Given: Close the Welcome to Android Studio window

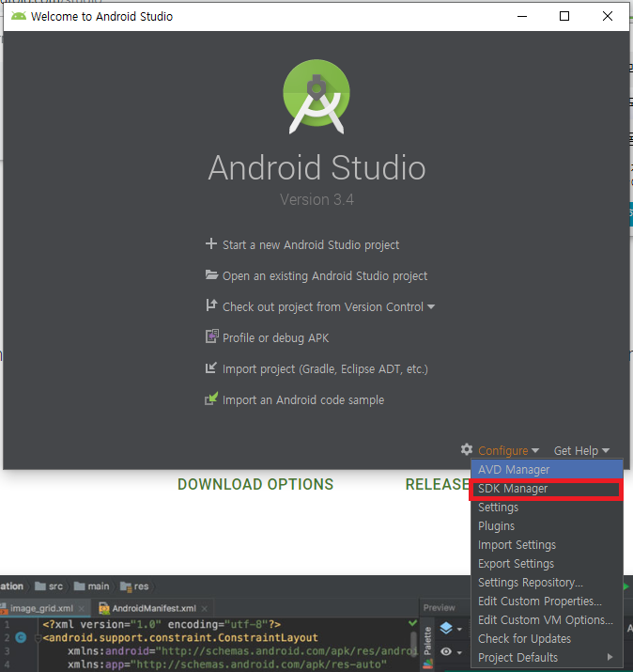Looking at the screenshot, I should pyautogui.click(x=608, y=16).
